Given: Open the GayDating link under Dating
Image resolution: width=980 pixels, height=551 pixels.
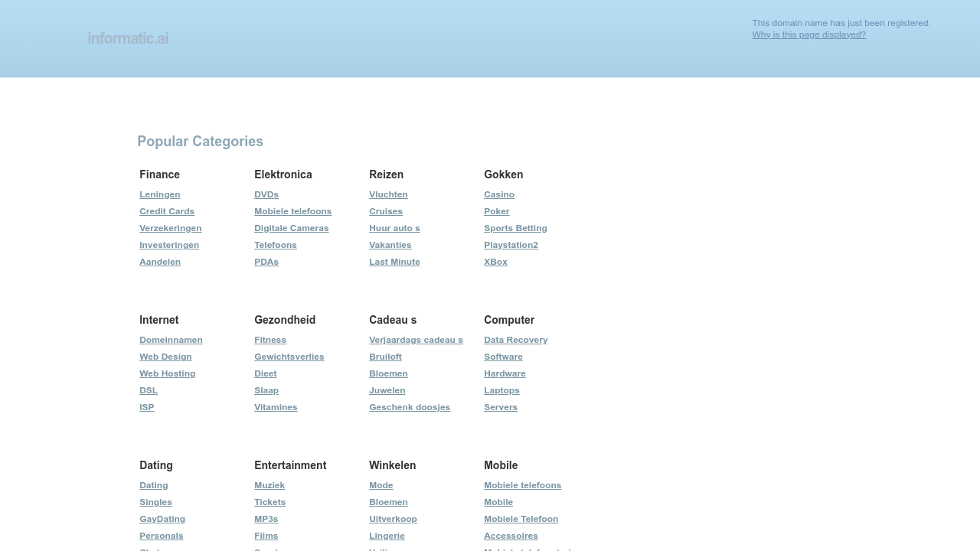Looking at the screenshot, I should click(x=162, y=519).
